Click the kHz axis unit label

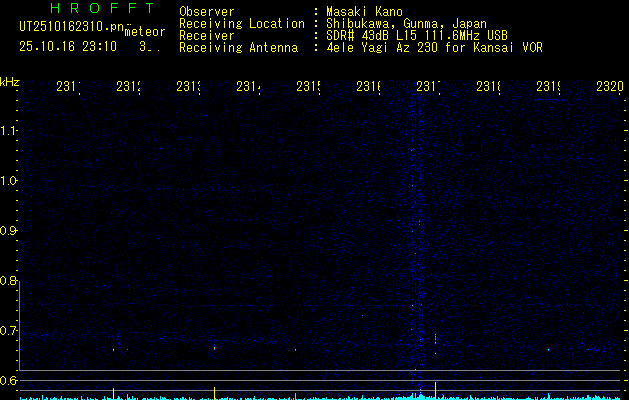10,82
